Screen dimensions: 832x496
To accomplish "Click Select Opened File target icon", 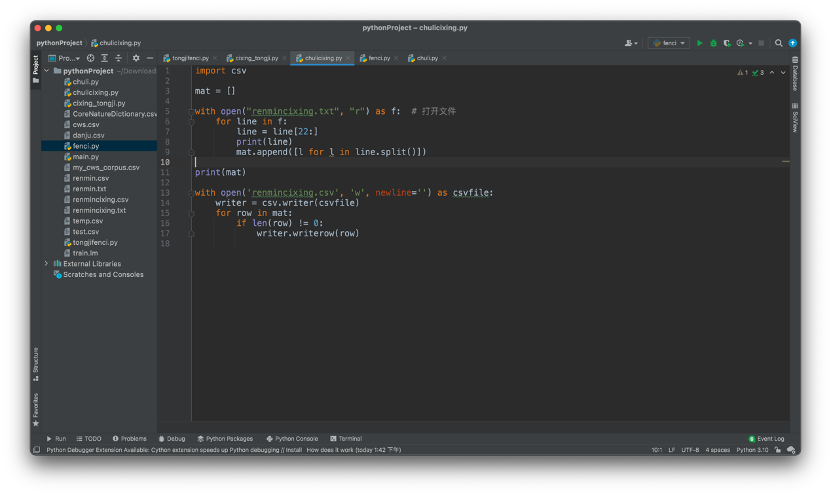I will point(90,58).
